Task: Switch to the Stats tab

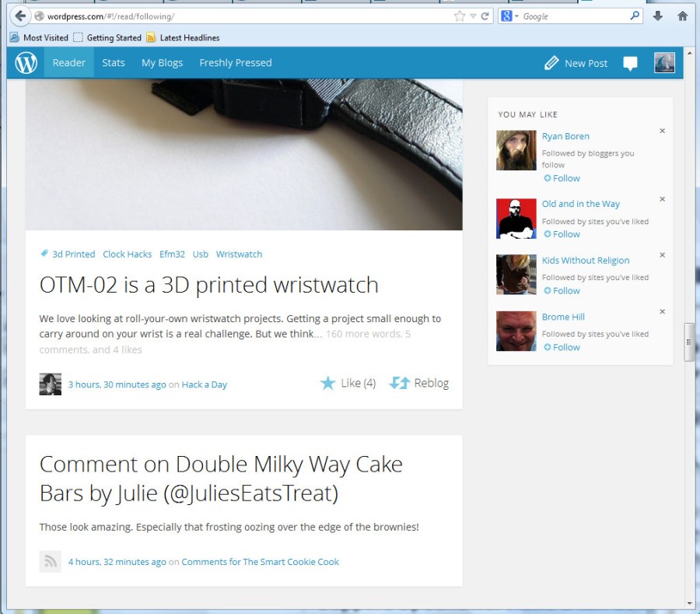Action: (114, 63)
